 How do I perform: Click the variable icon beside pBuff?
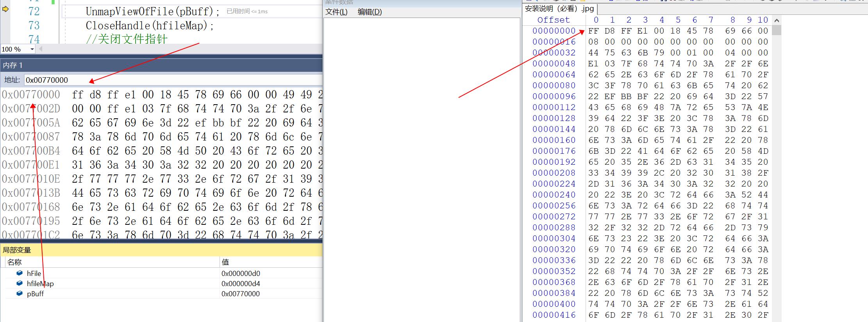[x=20, y=294]
